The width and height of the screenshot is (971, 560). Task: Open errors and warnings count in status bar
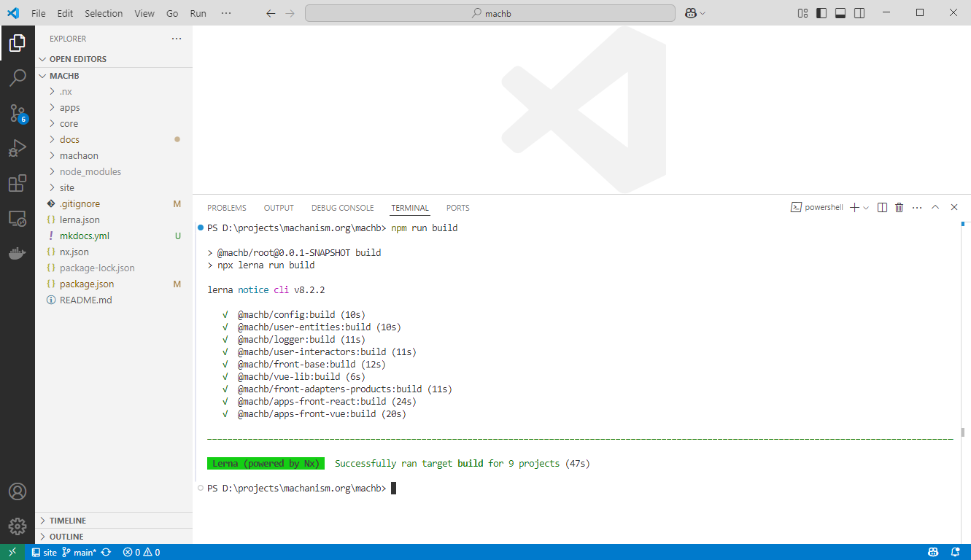142,552
